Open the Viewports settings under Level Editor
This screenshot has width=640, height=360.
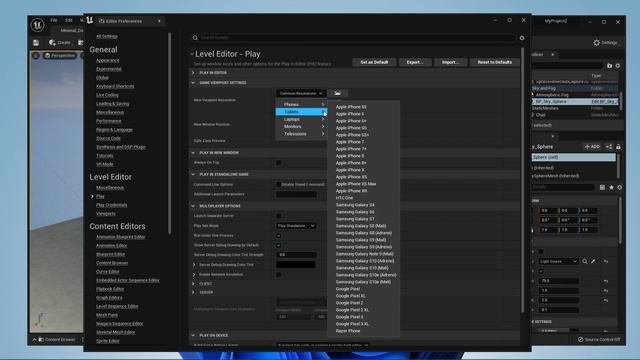pyautogui.click(x=105, y=213)
